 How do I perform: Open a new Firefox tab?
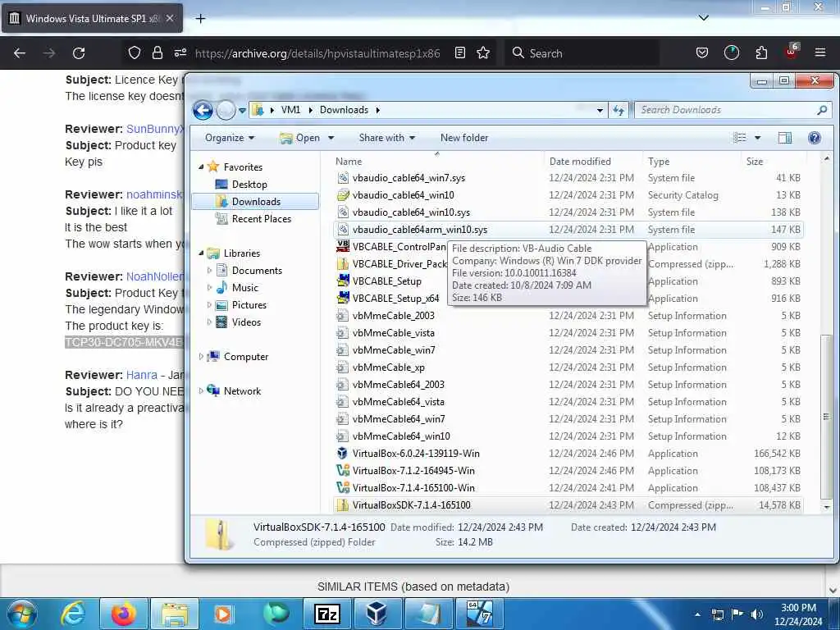pos(200,19)
